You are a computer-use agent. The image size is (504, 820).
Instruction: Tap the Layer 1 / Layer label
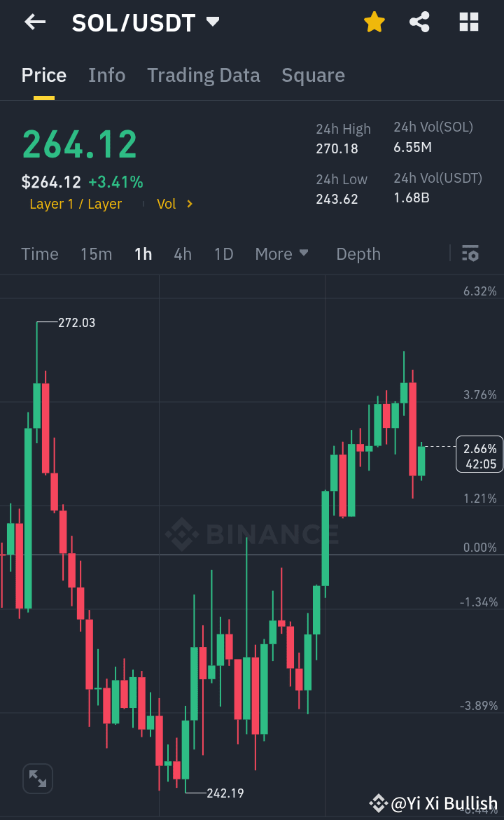75,204
